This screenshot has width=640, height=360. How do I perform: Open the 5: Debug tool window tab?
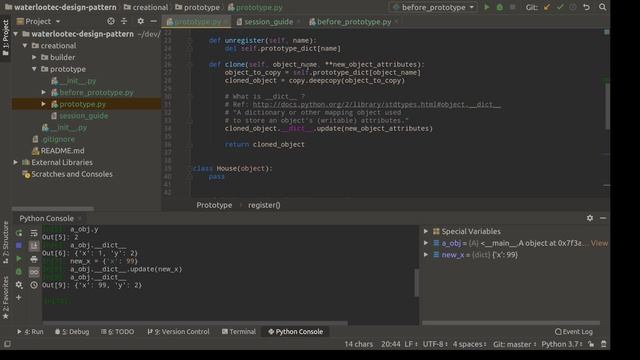pos(72,332)
